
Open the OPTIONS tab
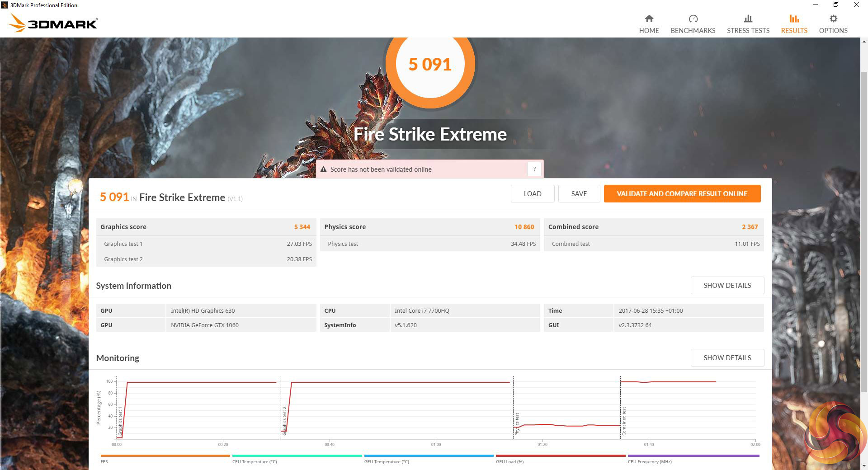click(833, 24)
